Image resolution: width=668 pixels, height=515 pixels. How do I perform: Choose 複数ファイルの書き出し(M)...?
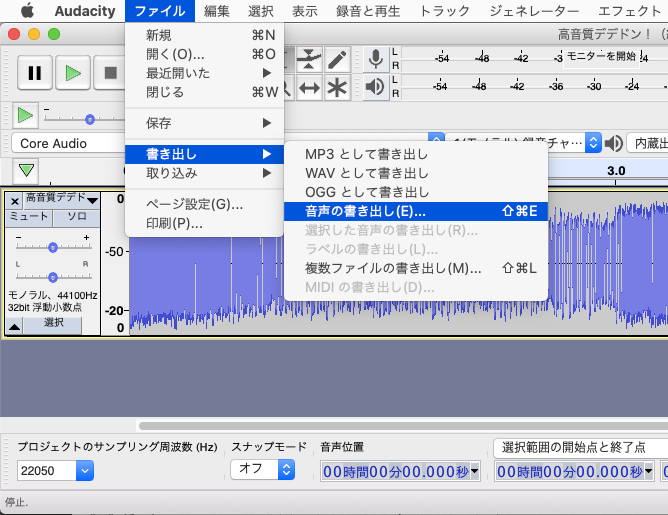(x=416, y=268)
